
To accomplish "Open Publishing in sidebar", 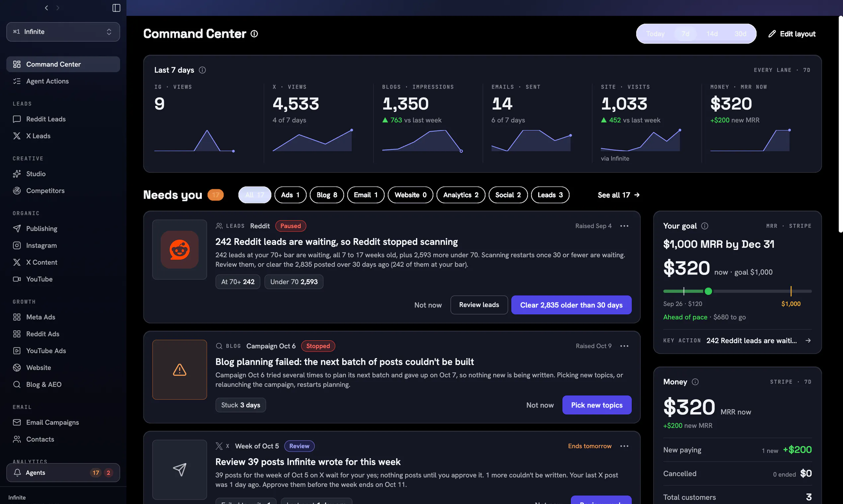I will click(x=63, y=228).
